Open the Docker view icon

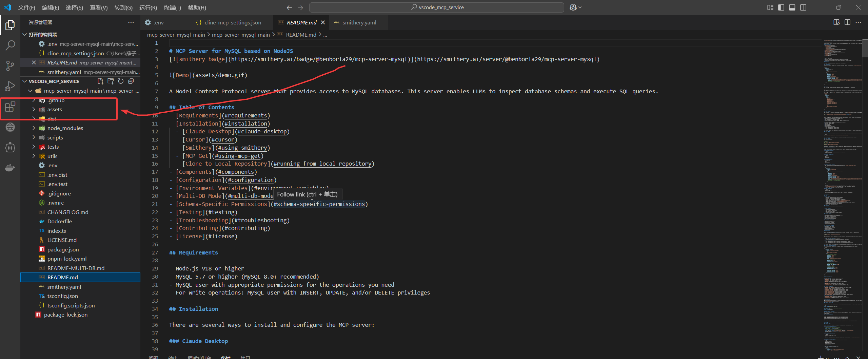pyautogui.click(x=10, y=168)
